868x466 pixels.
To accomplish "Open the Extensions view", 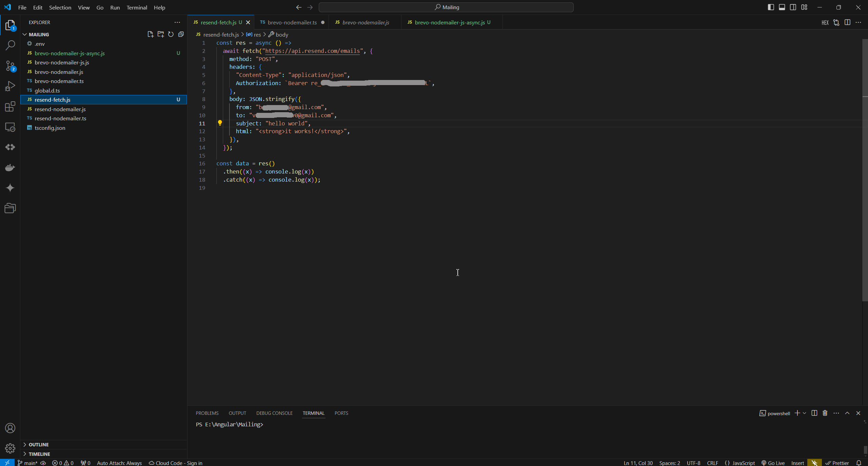I will (10, 107).
